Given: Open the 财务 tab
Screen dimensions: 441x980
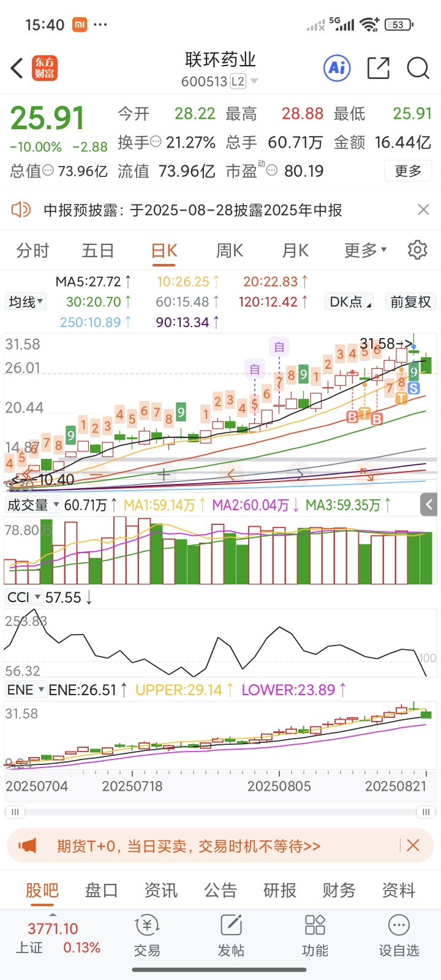Looking at the screenshot, I should (339, 890).
